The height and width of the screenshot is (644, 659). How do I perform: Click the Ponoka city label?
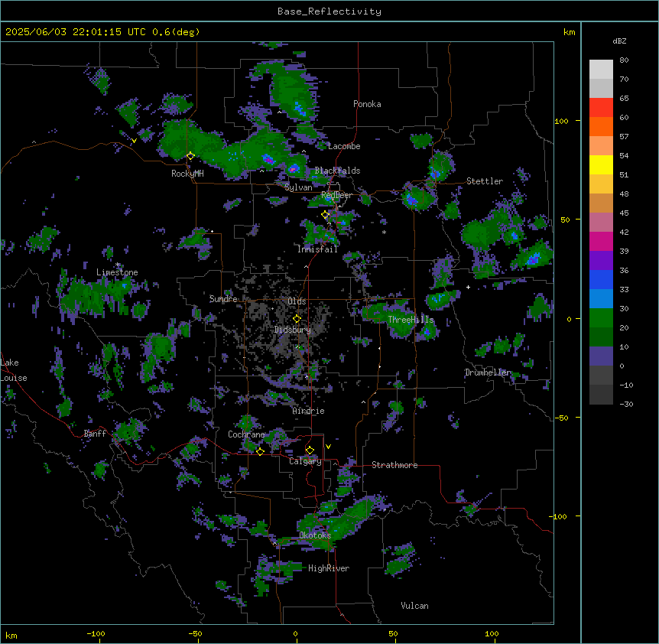point(367,104)
